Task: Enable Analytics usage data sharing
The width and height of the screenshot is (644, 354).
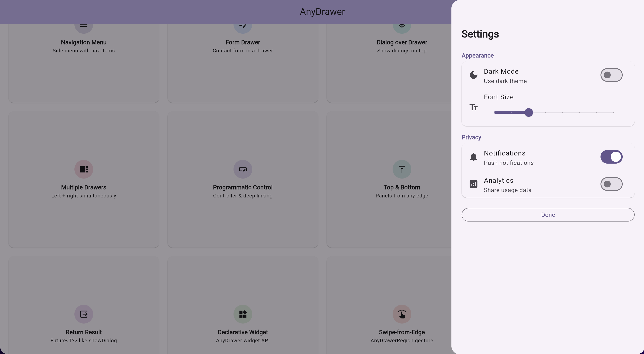Action: pos(611,184)
